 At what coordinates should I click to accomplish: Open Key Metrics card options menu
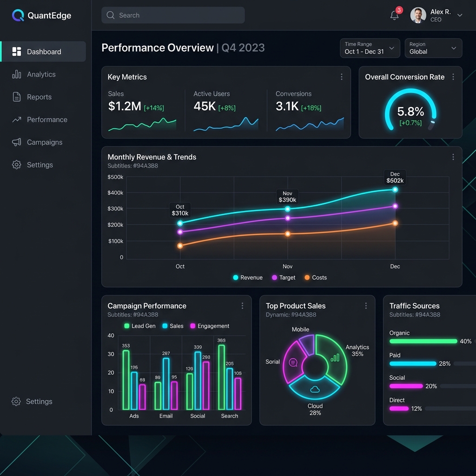(x=342, y=77)
